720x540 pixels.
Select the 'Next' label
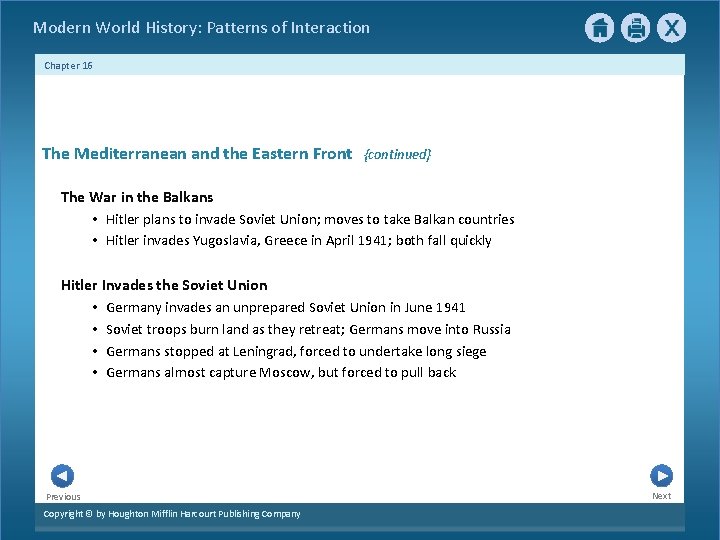coord(662,496)
